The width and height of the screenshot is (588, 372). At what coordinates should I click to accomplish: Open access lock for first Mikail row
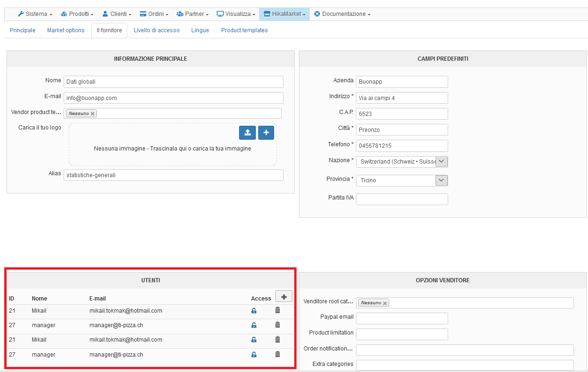(254, 311)
